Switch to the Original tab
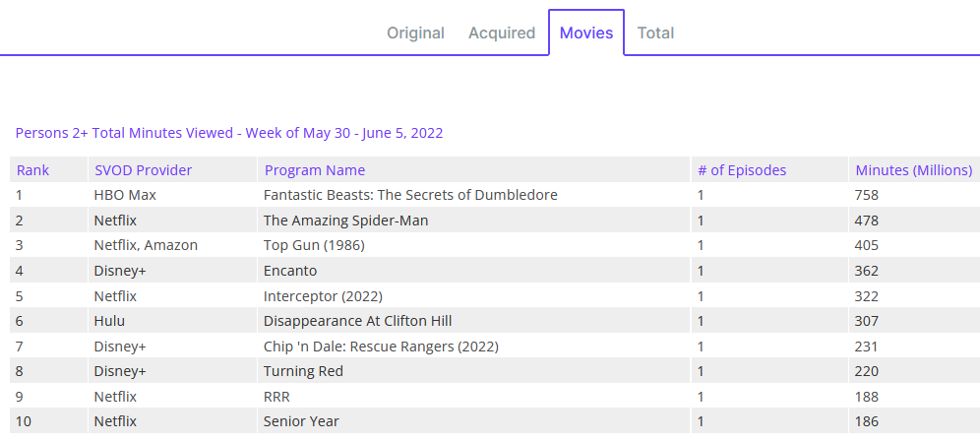 415,32
